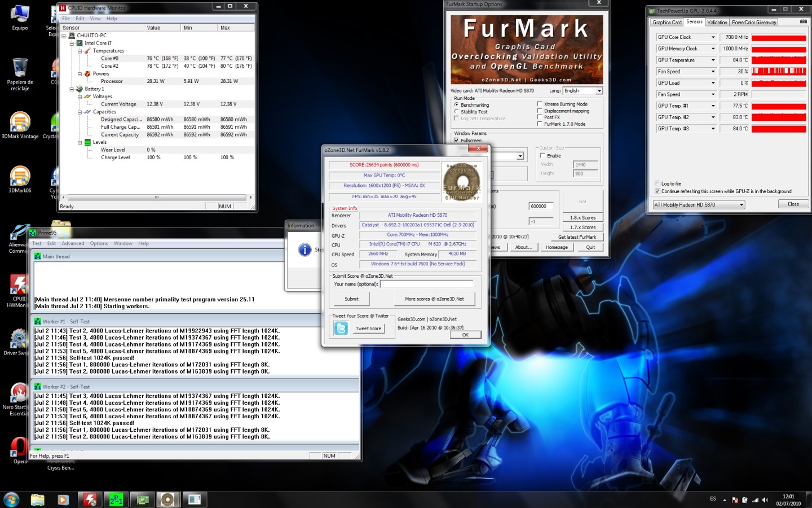
Task: Select Benchmarking run mode radio
Action: (456, 105)
